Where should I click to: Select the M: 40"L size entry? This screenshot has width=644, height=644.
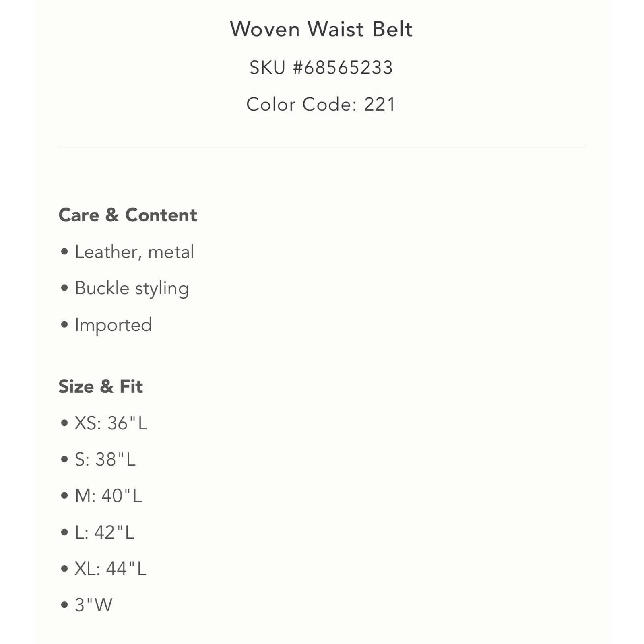coord(109,496)
